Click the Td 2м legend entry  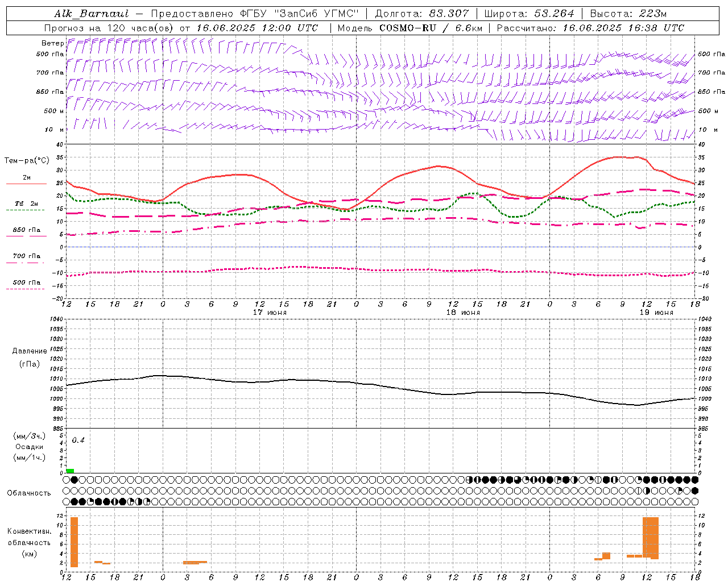[26, 203]
